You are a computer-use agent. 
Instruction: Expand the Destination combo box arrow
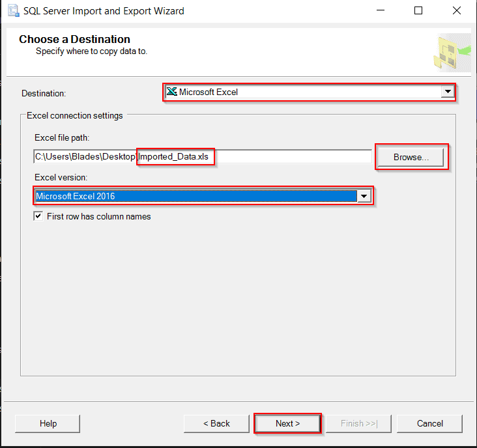click(448, 92)
